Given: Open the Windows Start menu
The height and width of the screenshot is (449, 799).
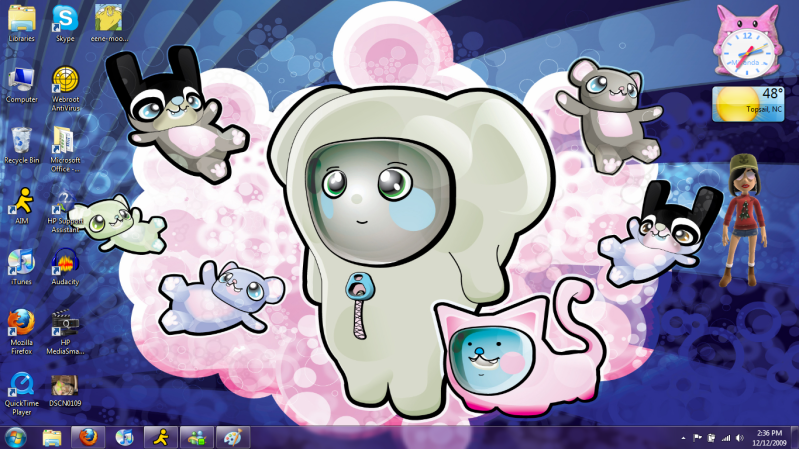Looking at the screenshot, I should tap(15, 437).
